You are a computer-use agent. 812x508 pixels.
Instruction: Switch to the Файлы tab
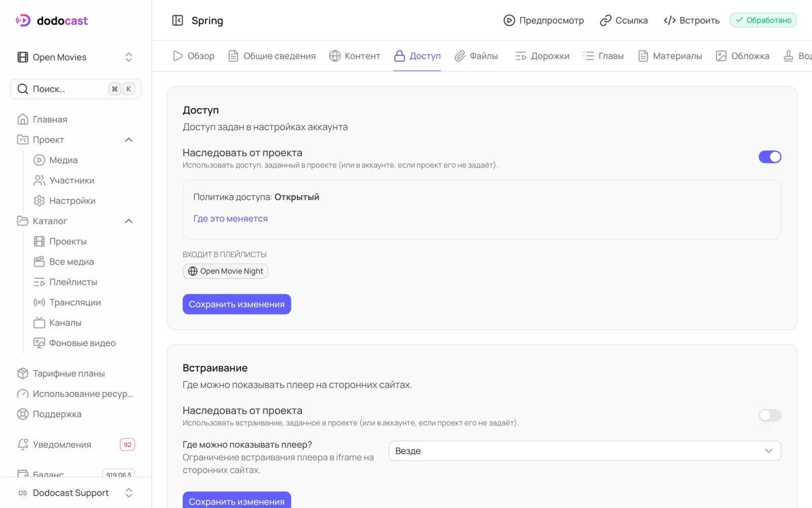(476, 56)
